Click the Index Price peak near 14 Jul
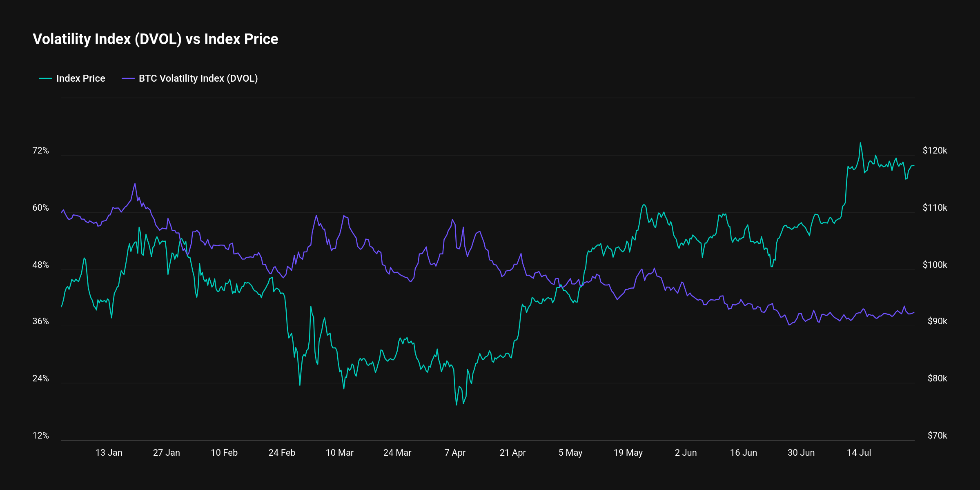The height and width of the screenshot is (490, 980). coord(860,143)
